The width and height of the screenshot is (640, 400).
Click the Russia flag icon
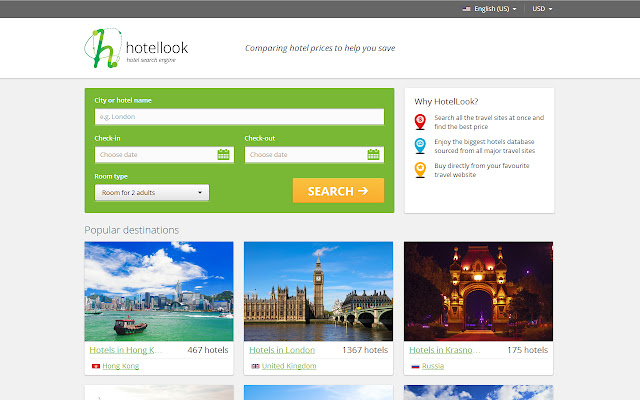pos(416,366)
